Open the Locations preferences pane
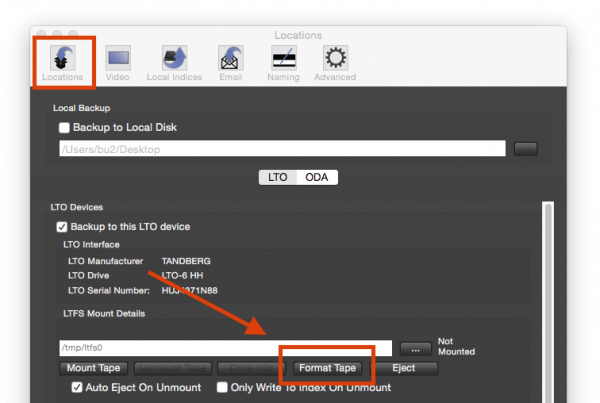Screen dimensions: 600x403 pos(62,60)
